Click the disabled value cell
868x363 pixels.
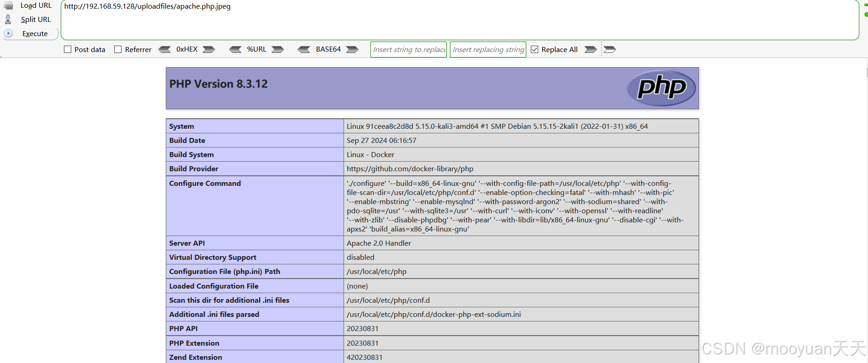(360, 258)
